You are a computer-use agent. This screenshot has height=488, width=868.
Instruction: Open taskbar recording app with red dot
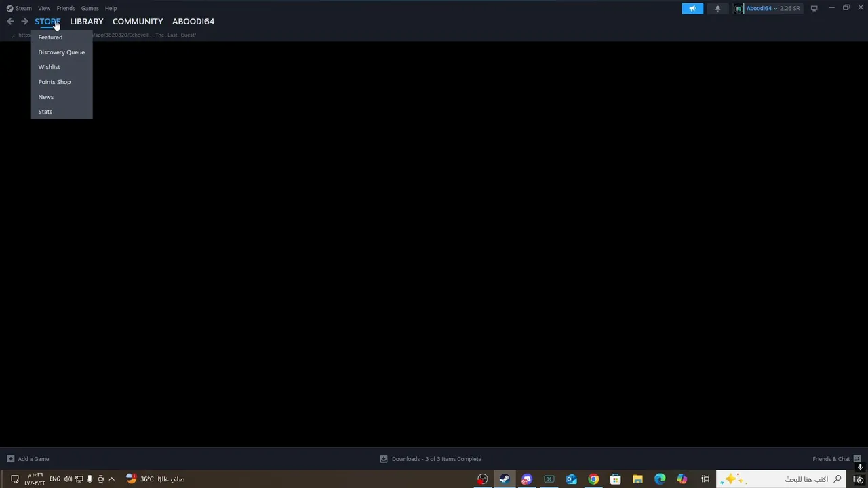[x=482, y=479]
